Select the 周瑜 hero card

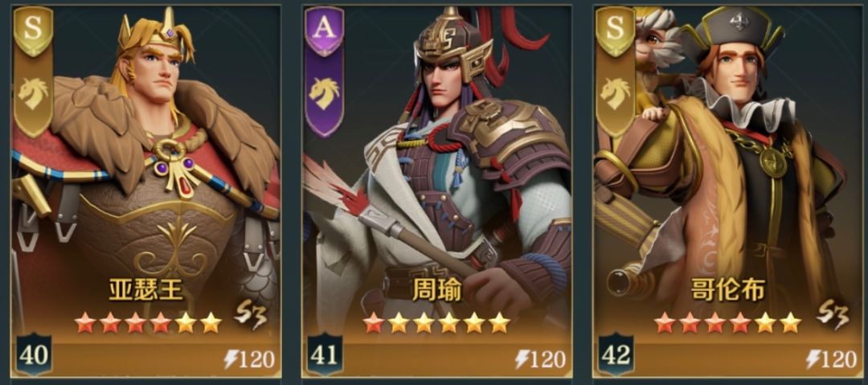(x=436, y=191)
